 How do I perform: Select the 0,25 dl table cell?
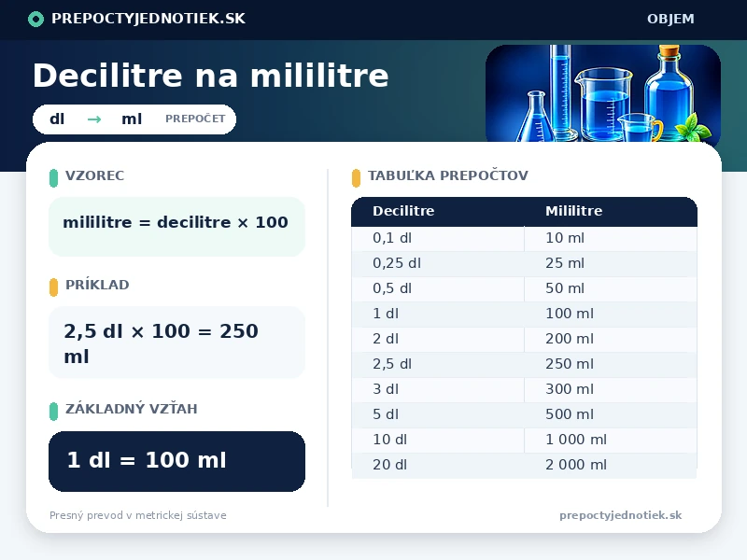tap(438, 263)
